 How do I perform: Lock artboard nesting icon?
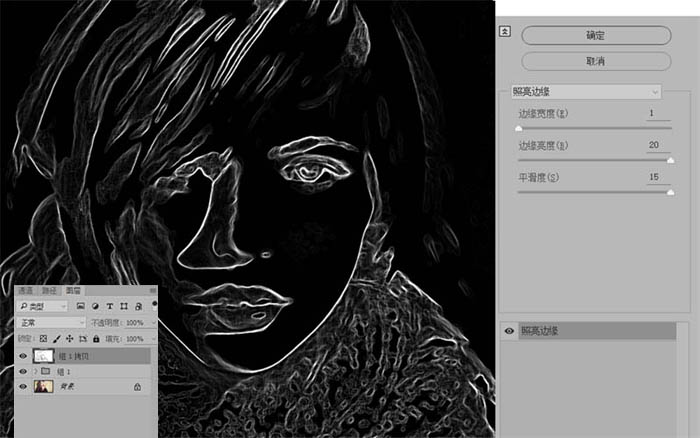83,339
